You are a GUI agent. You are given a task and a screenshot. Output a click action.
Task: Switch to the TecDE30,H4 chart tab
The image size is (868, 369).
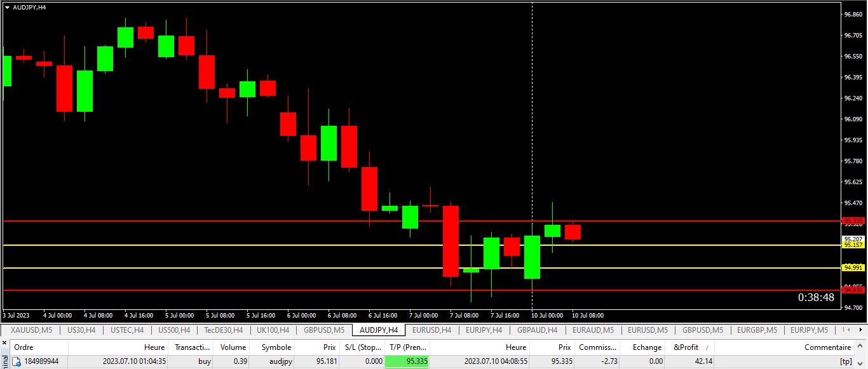(224, 330)
